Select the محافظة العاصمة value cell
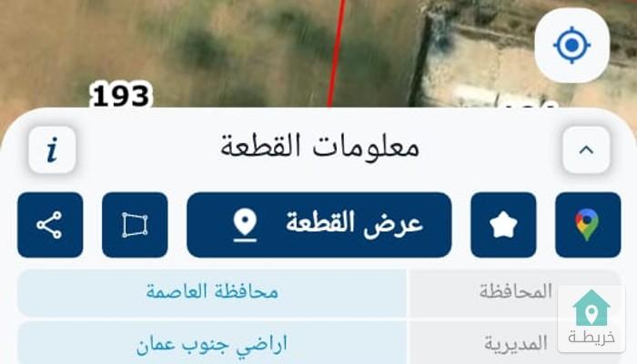Viewport: 637px width, 364px height. [212, 292]
